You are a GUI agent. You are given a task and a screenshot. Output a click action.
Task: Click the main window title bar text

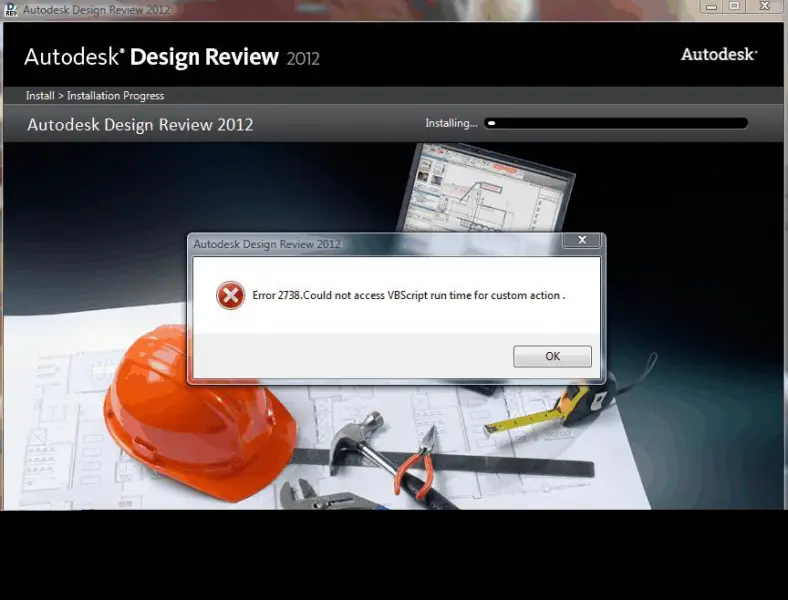coord(100,9)
